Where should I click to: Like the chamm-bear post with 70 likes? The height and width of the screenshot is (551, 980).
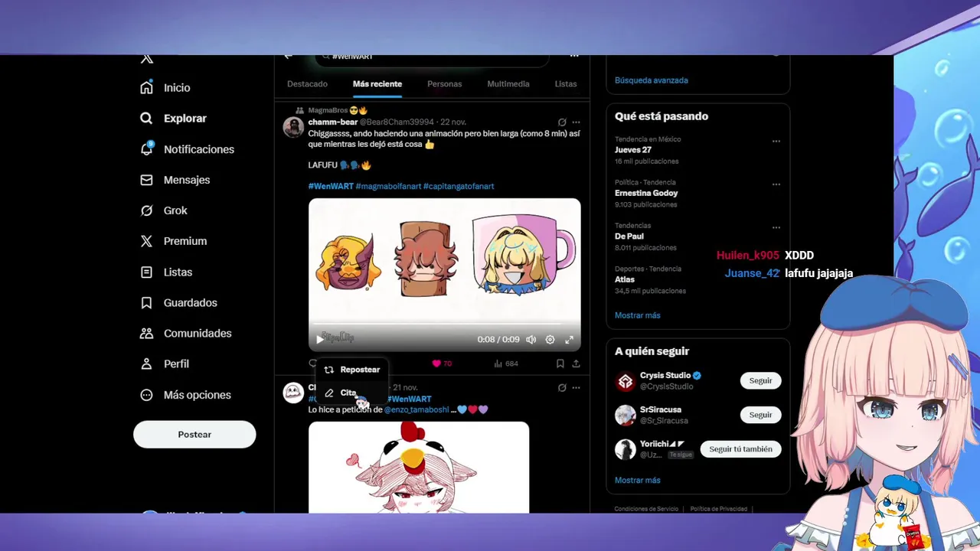point(443,364)
